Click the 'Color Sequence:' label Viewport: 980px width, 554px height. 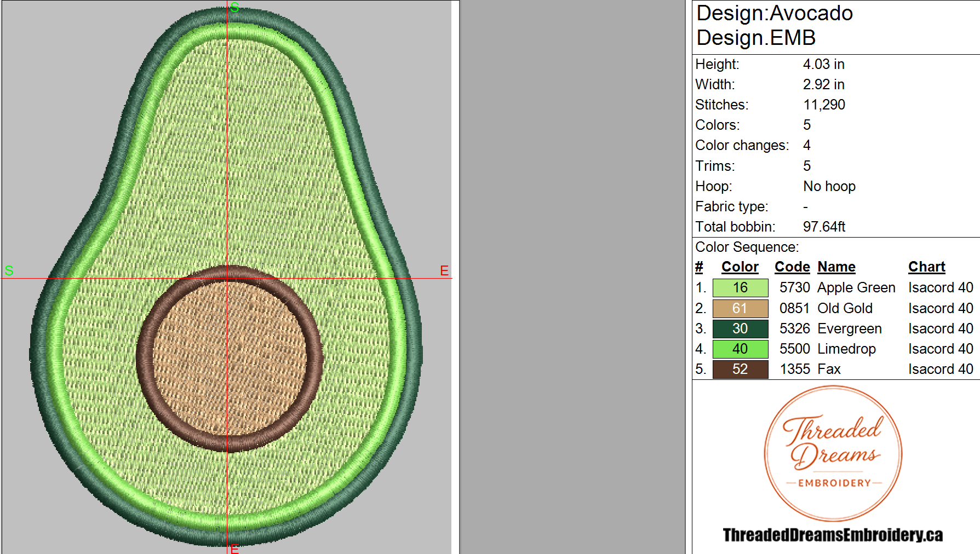pos(747,247)
